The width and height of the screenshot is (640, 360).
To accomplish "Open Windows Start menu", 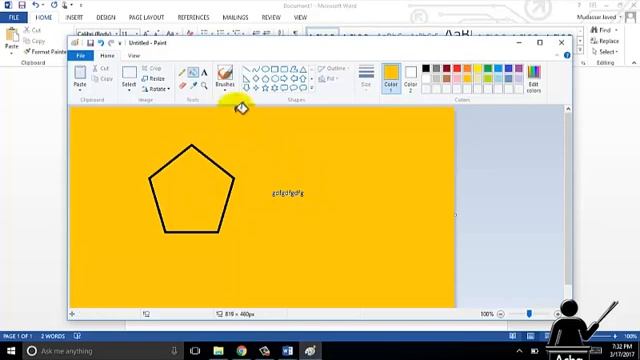I will click(11, 351).
